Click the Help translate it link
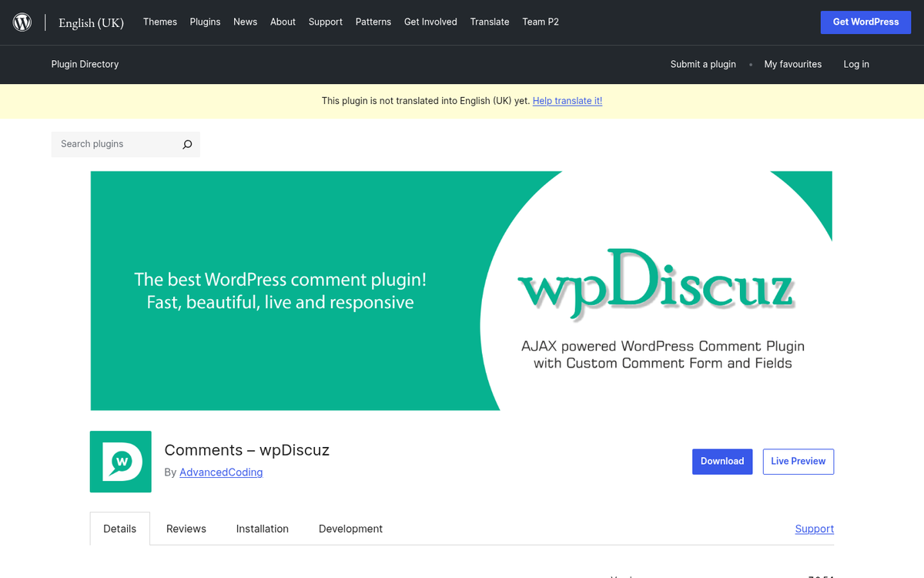The image size is (924, 578). (x=567, y=100)
